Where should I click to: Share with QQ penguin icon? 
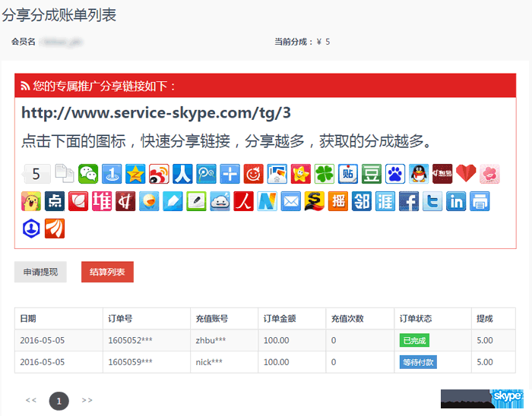[x=418, y=174]
